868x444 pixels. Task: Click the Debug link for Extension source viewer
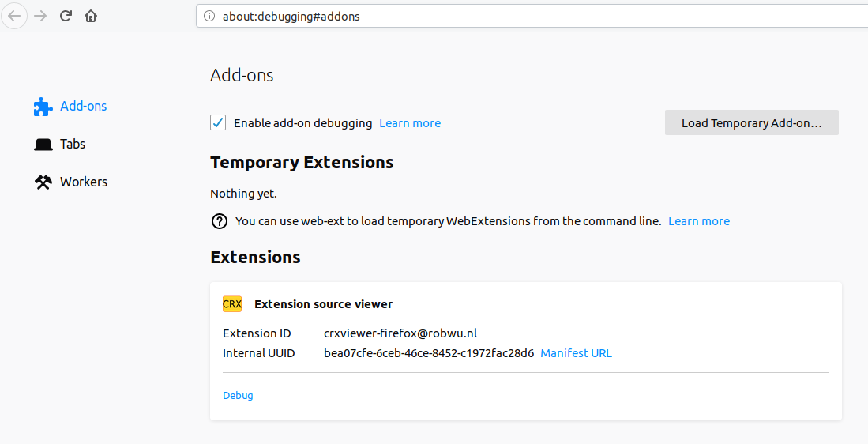coord(238,395)
